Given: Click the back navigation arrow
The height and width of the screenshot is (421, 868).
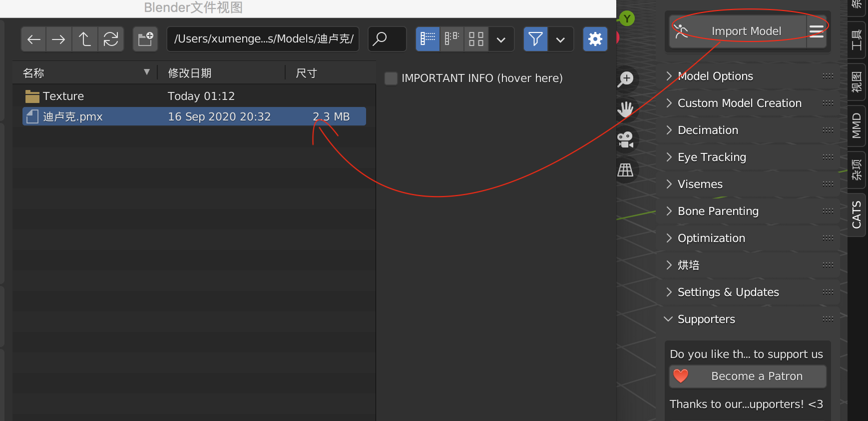Looking at the screenshot, I should click(33, 39).
